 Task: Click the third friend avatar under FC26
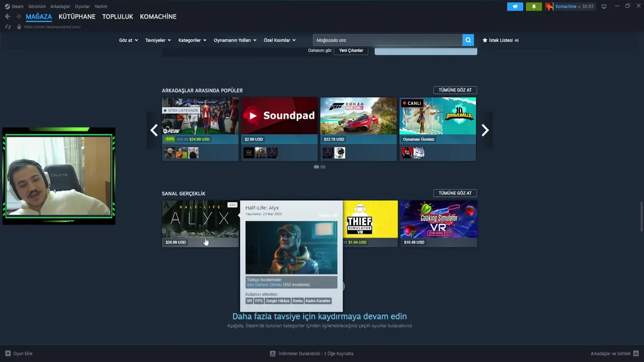193,153
